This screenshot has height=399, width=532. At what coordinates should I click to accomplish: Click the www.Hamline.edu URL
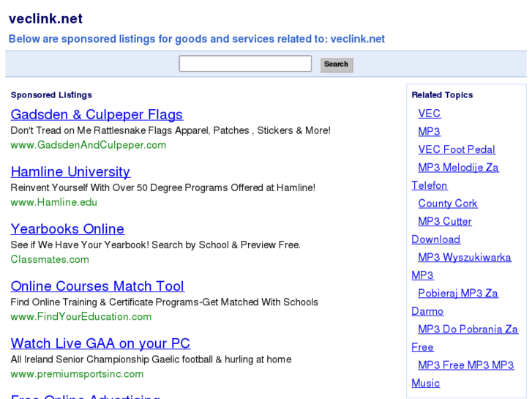click(53, 202)
